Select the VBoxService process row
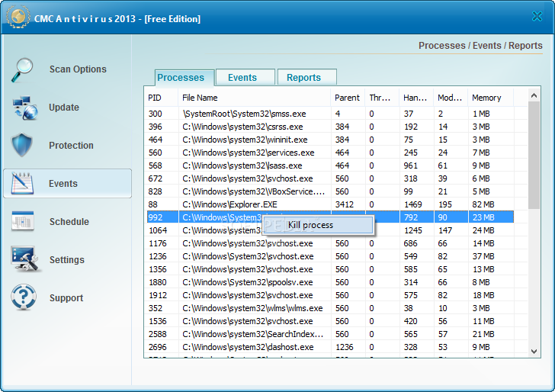 [x=329, y=191]
